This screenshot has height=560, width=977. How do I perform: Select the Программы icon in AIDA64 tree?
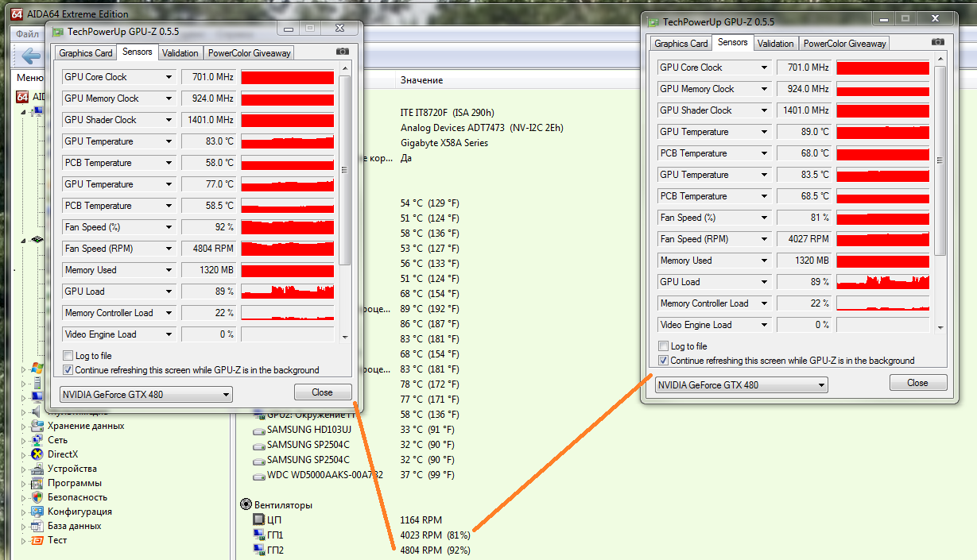[x=36, y=483]
